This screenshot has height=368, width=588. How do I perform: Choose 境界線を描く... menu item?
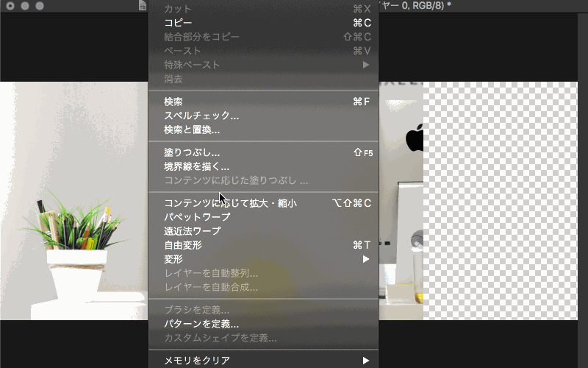pyautogui.click(x=263, y=167)
